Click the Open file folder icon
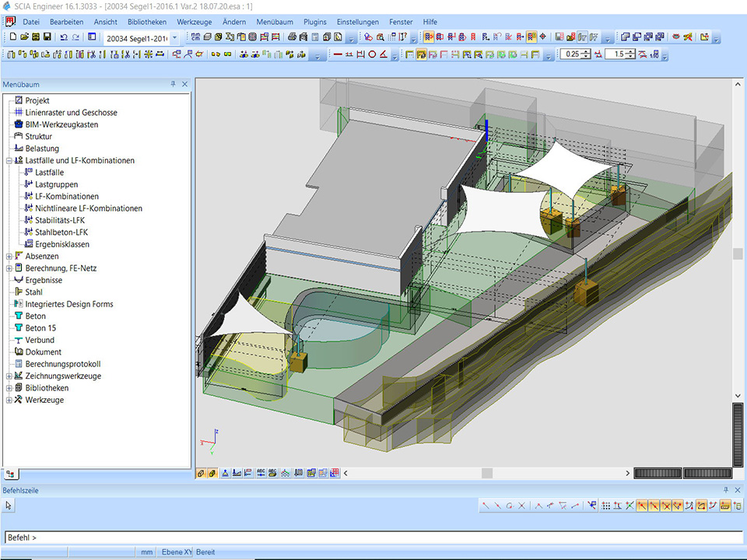Image resolution: width=747 pixels, height=560 pixels. pyautogui.click(x=25, y=37)
